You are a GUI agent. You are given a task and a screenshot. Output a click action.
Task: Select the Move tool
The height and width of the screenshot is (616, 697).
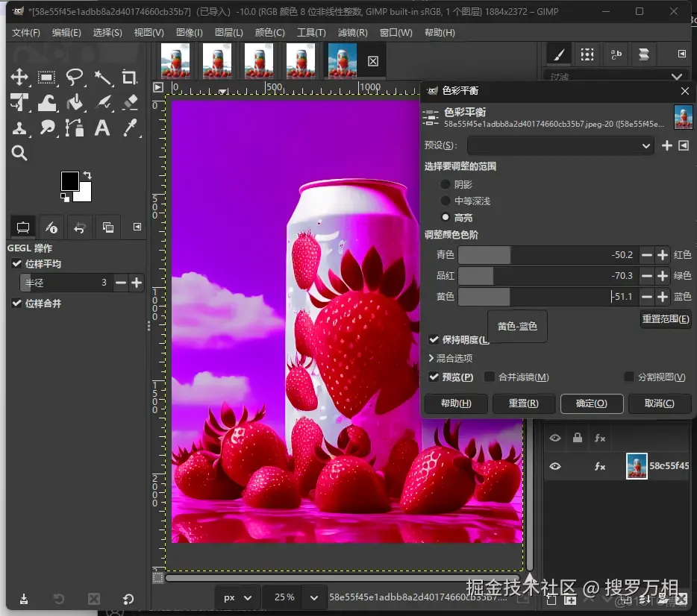(x=19, y=78)
